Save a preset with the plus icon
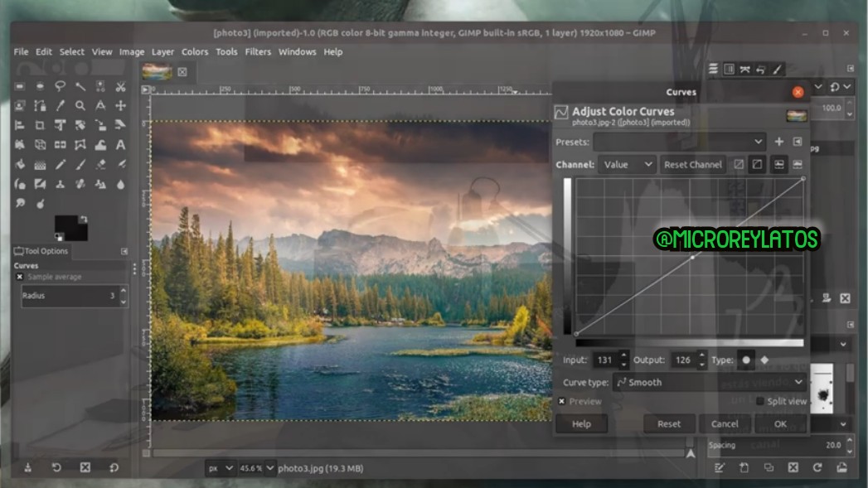Image resolution: width=868 pixels, height=488 pixels. pyautogui.click(x=778, y=142)
